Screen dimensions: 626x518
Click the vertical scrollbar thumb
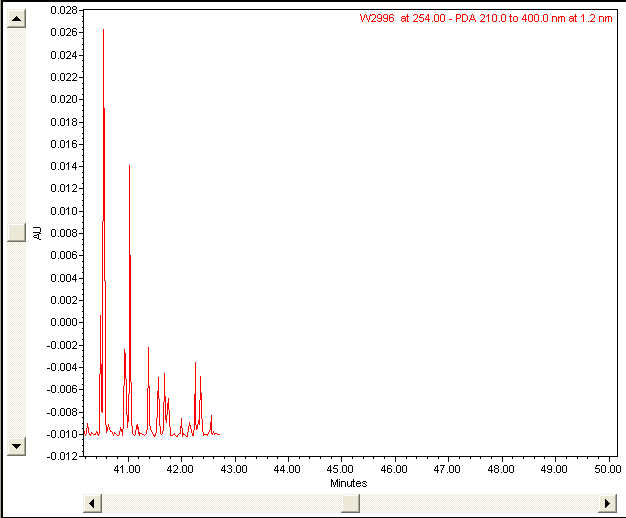(x=17, y=232)
